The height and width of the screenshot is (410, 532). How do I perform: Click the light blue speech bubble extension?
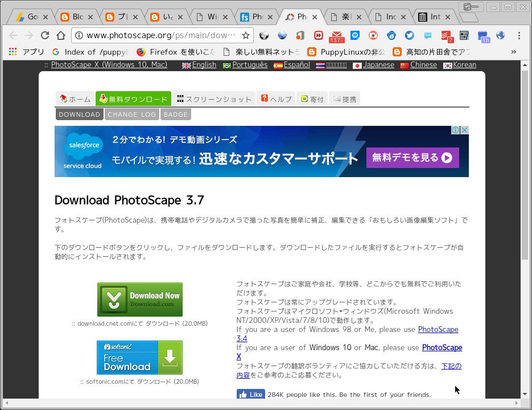click(x=428, y=36)
